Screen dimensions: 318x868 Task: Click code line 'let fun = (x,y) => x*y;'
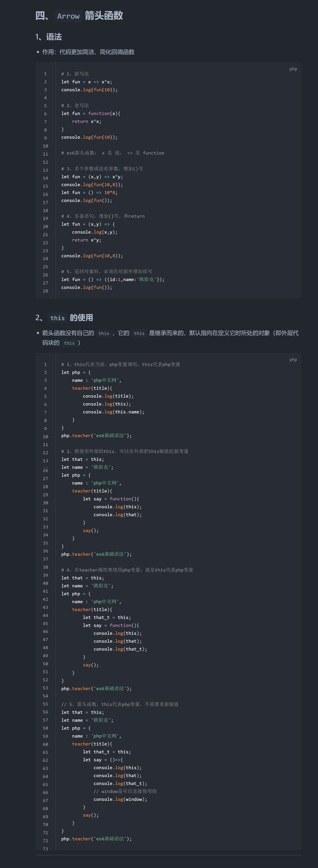coord(92,177)
